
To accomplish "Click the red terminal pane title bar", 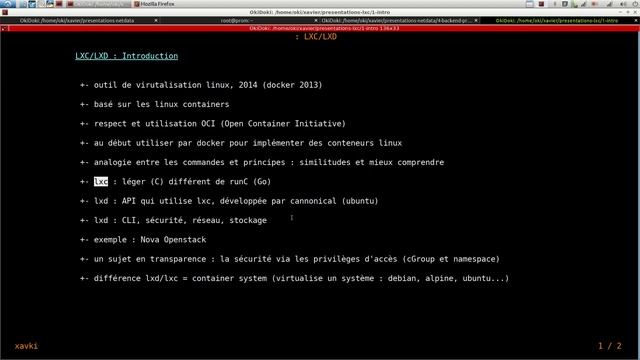I will 324,29.
